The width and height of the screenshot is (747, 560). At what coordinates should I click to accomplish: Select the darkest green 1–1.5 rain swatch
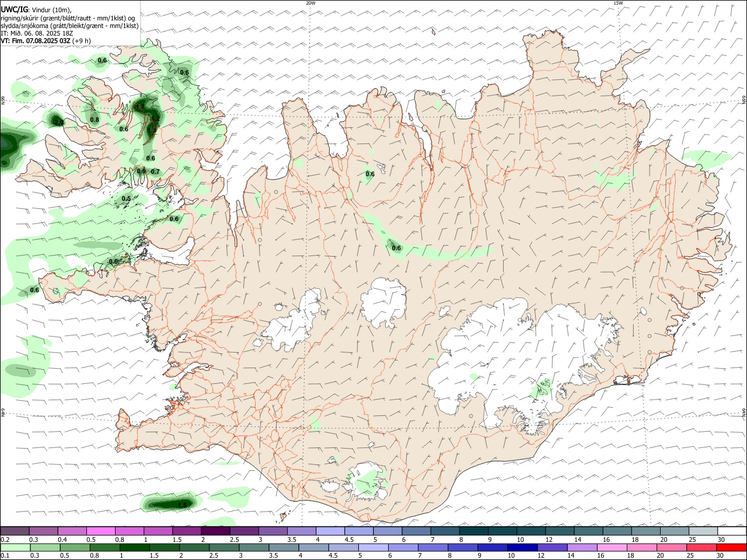coord(134,548)
